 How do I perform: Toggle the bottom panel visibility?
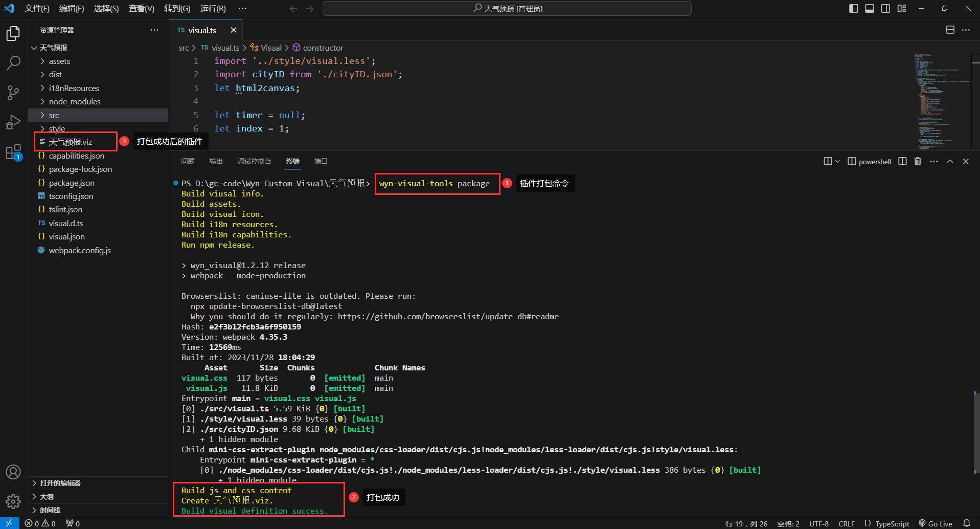click(x=870, y=9)
